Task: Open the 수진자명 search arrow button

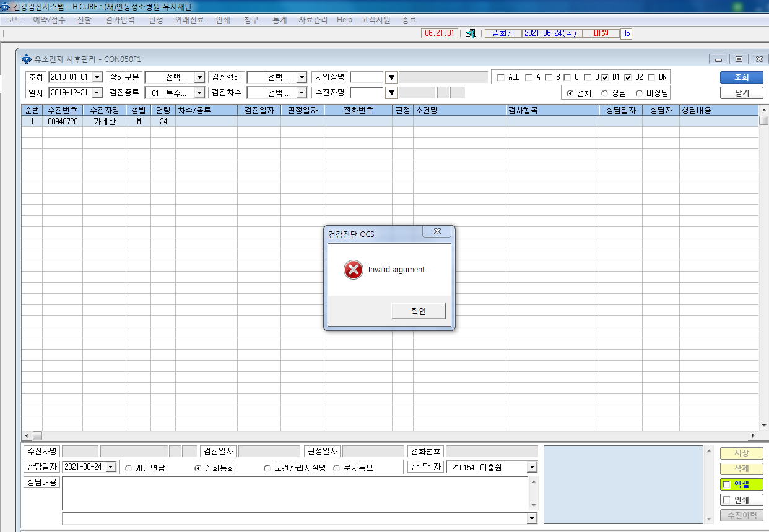Action: [x=391, y=93]
